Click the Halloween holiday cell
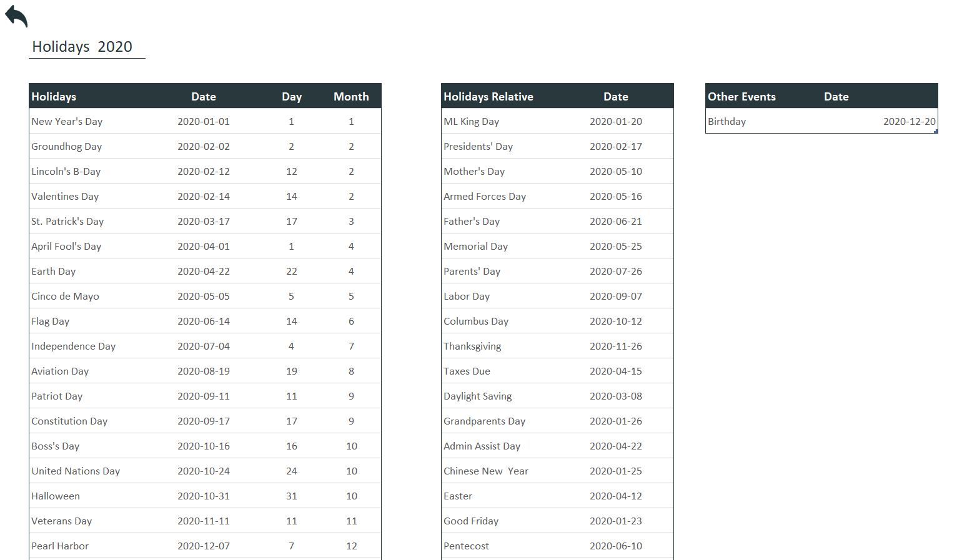 [x=56, y=496]
